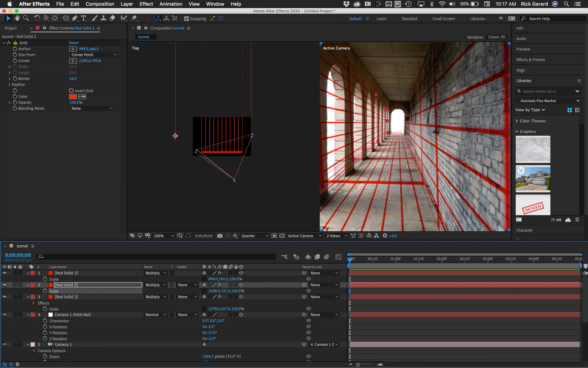Open the Blending Mode dropdown
588x368 pixels.
[92, 108]
